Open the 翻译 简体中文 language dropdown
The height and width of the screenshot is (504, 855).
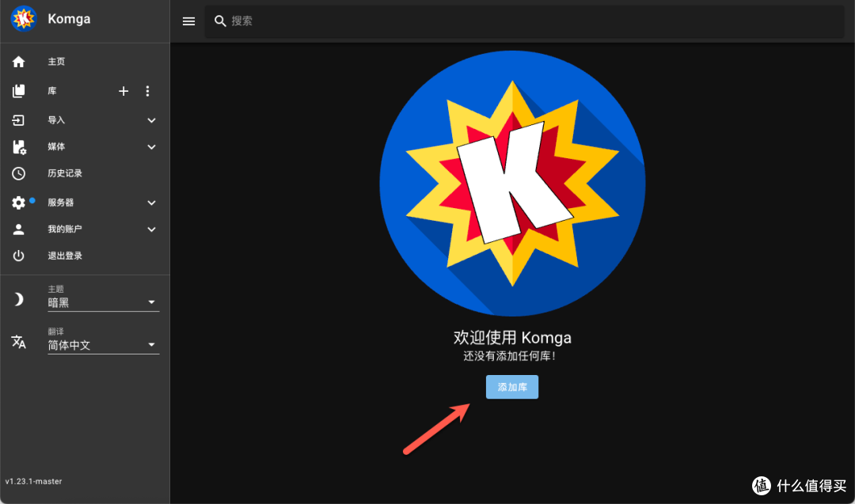click(104, 341)
